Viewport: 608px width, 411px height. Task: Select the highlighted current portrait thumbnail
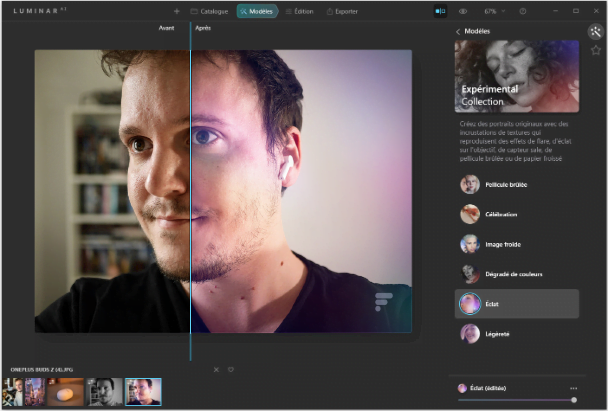click(x=143, y=392)
